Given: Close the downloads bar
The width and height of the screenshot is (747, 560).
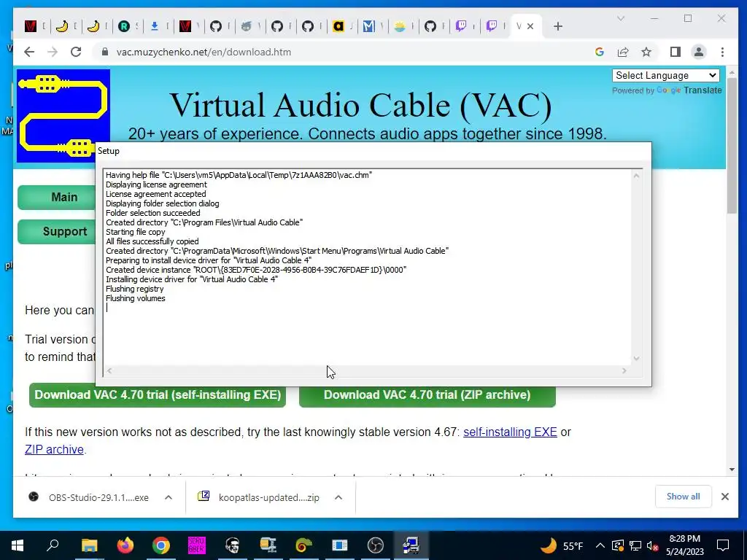Looking at the screenshot, I should click(724, 497).
